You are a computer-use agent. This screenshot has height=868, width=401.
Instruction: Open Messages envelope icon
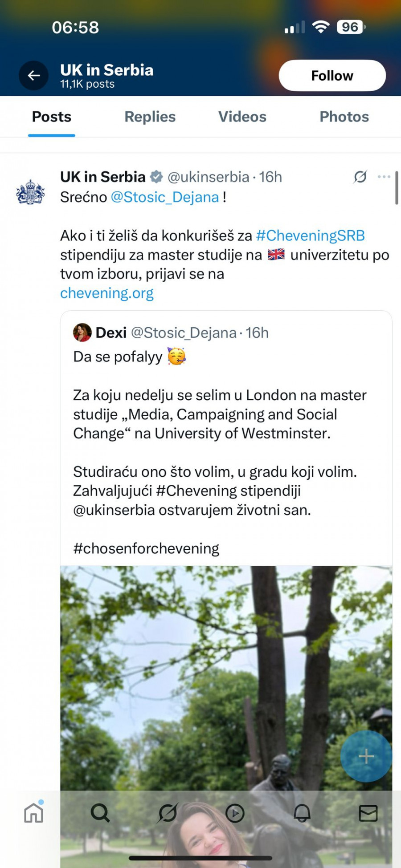click(368, 813)
